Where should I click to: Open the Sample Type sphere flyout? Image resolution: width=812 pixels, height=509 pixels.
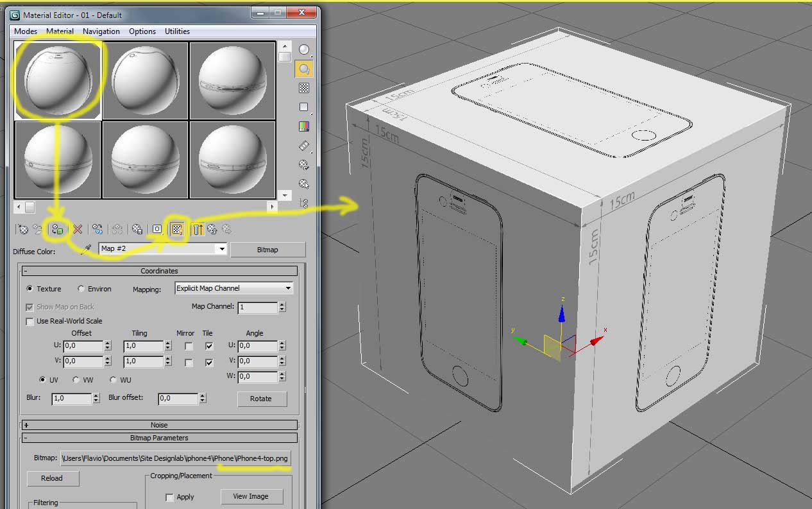(304, 50)
